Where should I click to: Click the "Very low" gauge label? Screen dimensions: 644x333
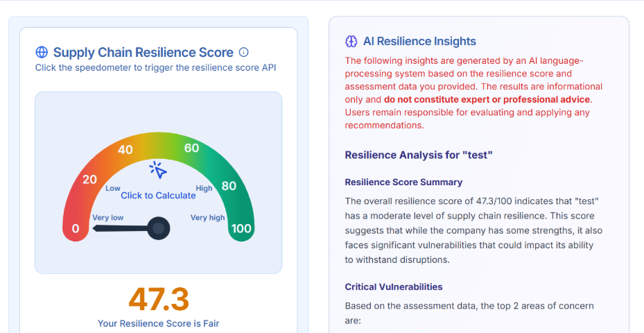[x=108, y=218]
